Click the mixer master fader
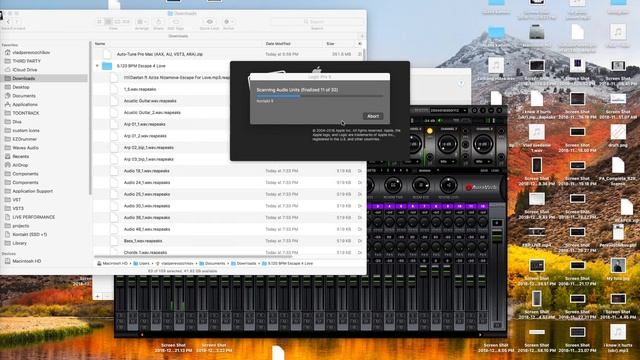The height and width of the screenshot is (360, 640). [x=497, y=237]
